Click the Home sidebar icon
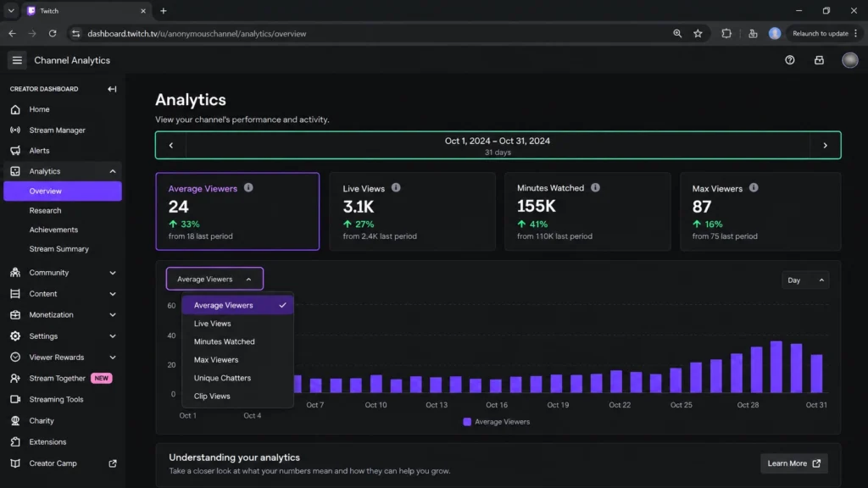 (x=15, y=109)
